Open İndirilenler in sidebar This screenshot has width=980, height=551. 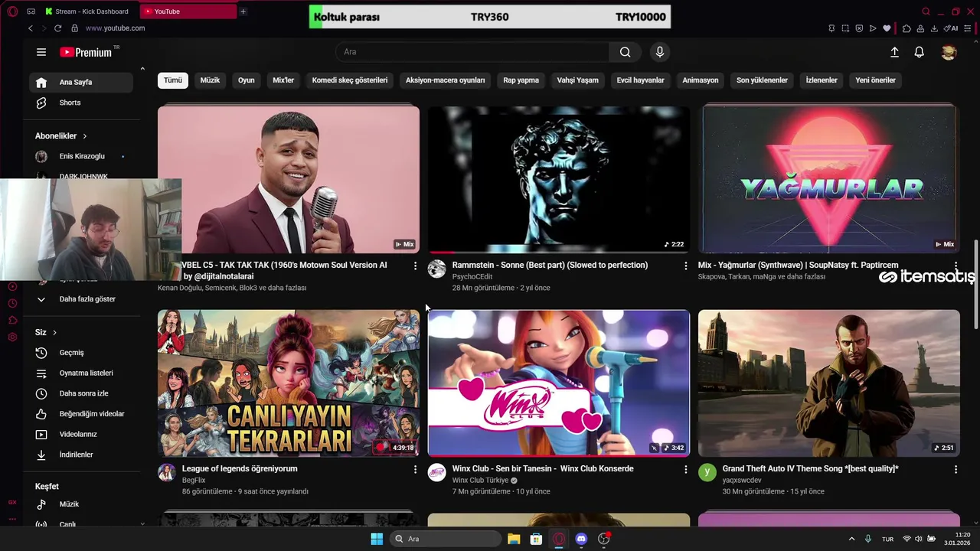coord(81,455)
